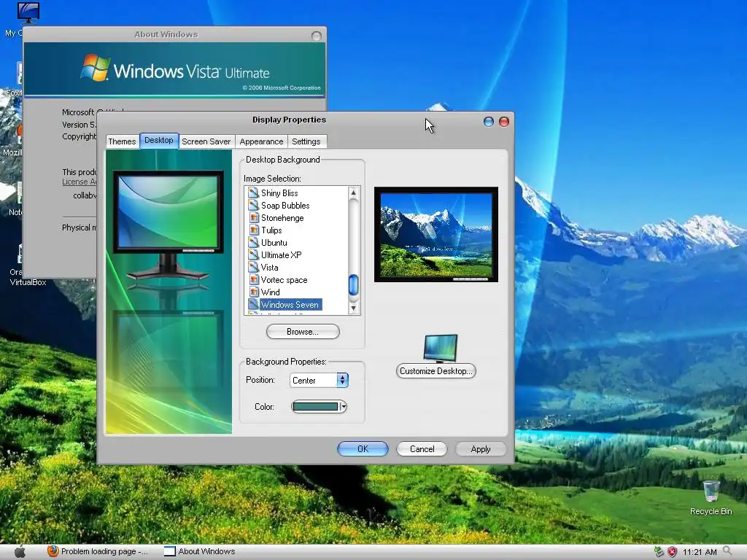Click the Ultimate XP wallpaper icon
Viewport: 747px width, 560px height.
(253, 254)
